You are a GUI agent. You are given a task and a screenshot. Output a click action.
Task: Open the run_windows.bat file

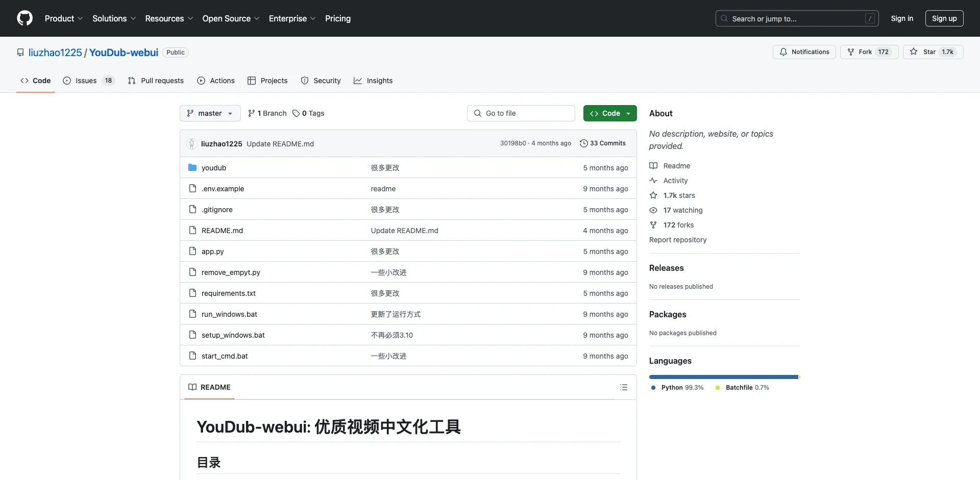click(x=229, y=314)
